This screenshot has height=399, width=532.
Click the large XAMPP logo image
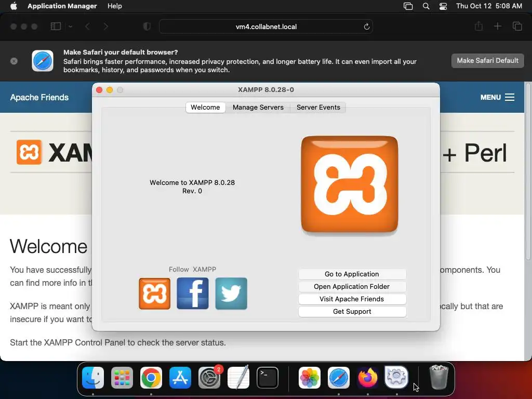350,184
